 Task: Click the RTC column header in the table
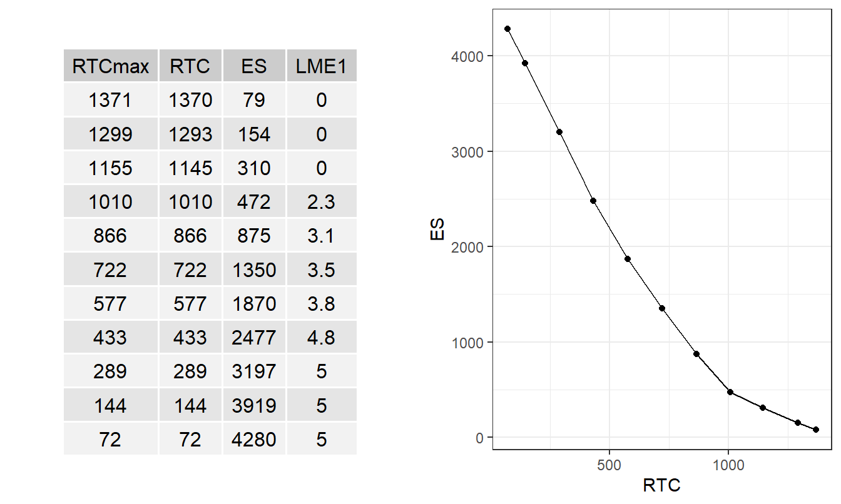click(x=190, y=66)
